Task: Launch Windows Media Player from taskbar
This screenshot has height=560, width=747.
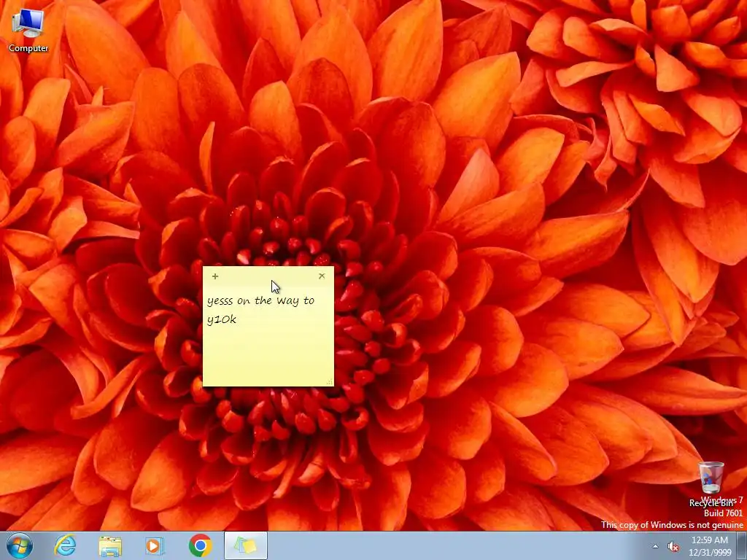Action: (x=155, y=545)
